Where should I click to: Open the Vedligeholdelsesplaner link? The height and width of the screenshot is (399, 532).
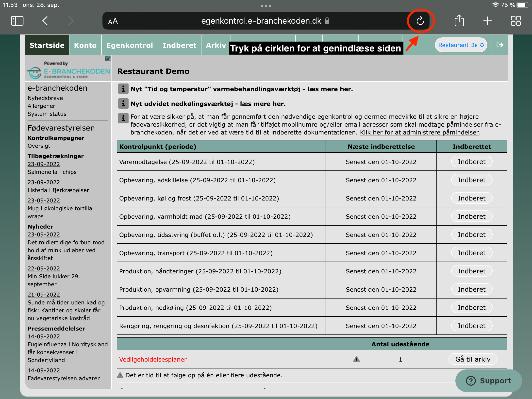pyautogui.click(x=153, y=359)
